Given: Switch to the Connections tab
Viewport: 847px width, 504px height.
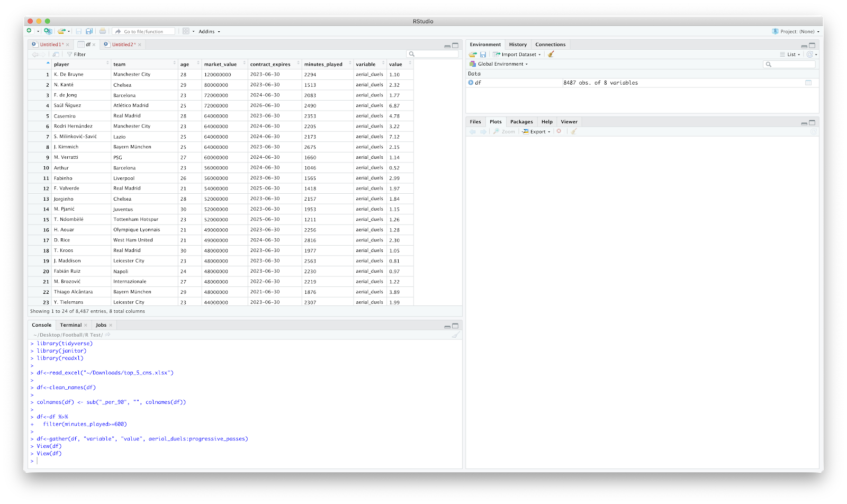Looking at the screenshot, I should coord(550,44).
